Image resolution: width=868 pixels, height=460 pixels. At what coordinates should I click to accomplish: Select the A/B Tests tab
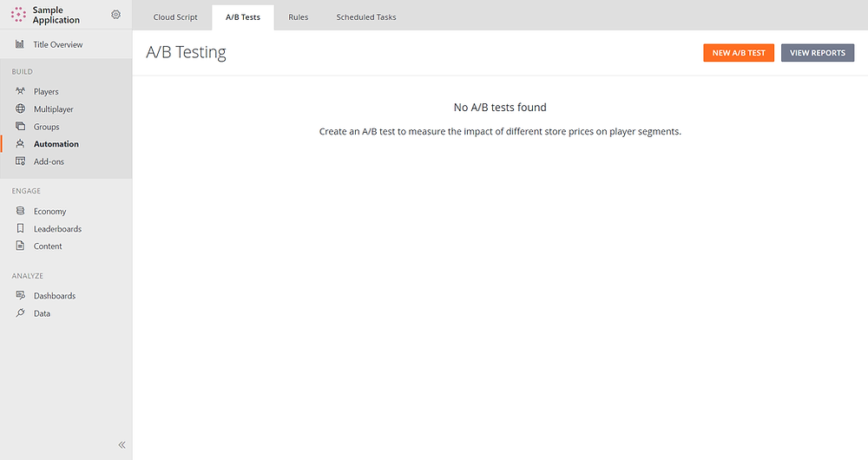pyautogui.click(x=243, y=17)
